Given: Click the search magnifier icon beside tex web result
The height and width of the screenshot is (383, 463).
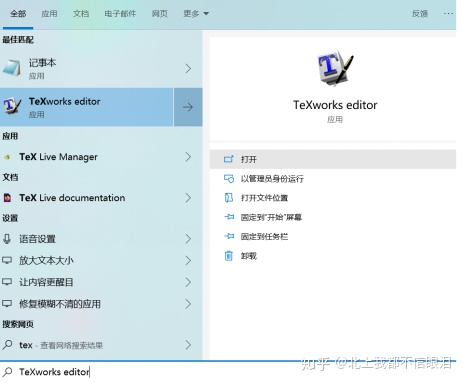Looking at the screenshot, I should pyautogui.click(x=7, y=344).
